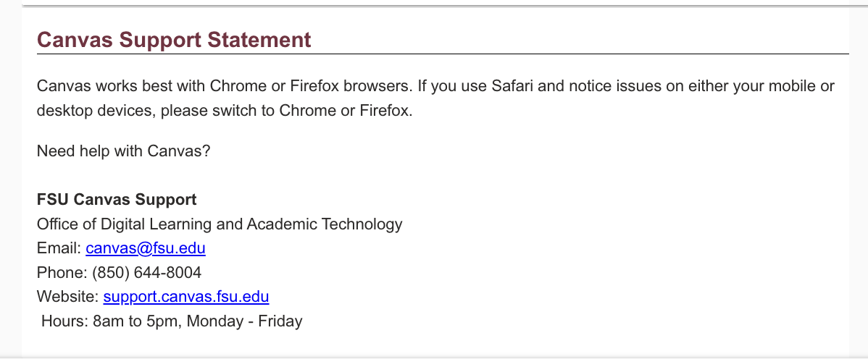This screenshot has width=868, height=359.
Task: Click the Email: label
Action: click(x=59, y=248)
